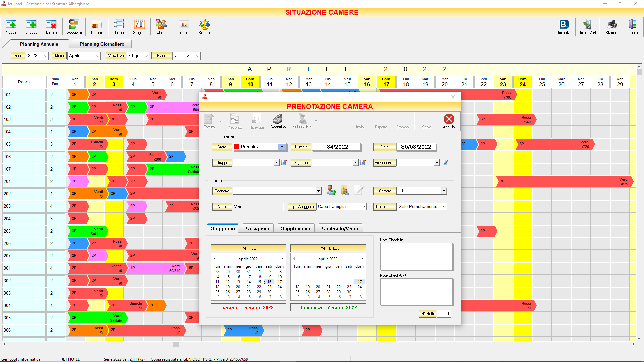644x362 pixels.
Task: Switch to the Occupanti tab
Action: [257, 228]
